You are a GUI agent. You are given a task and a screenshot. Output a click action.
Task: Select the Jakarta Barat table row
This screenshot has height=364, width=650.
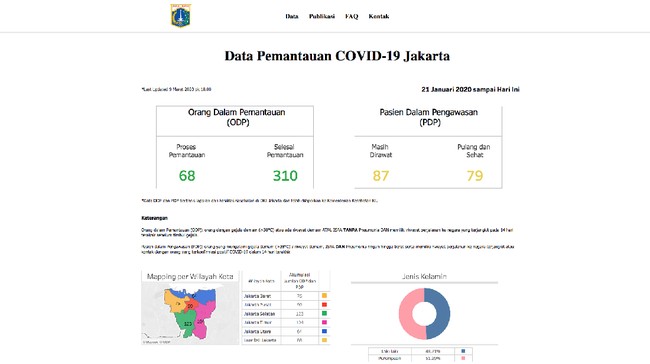point(286,296)
